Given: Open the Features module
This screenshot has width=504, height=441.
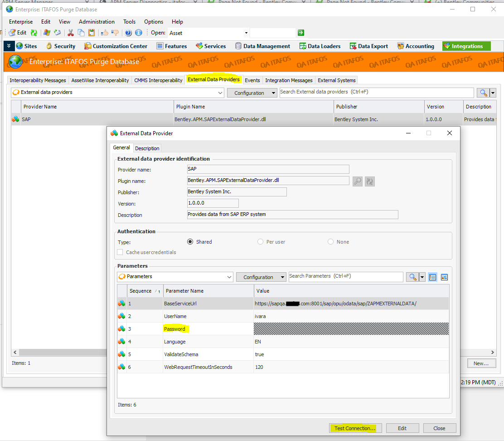Looking at the screenshot, I should pos(172,46).
